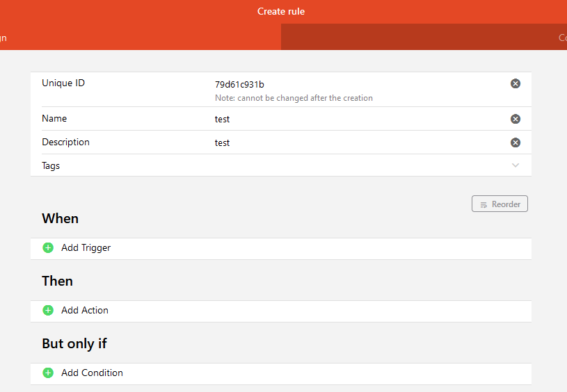The height and width of the screenshot is (392, 567).
Task: Clear the Name field text
Action: pos(516,119)
